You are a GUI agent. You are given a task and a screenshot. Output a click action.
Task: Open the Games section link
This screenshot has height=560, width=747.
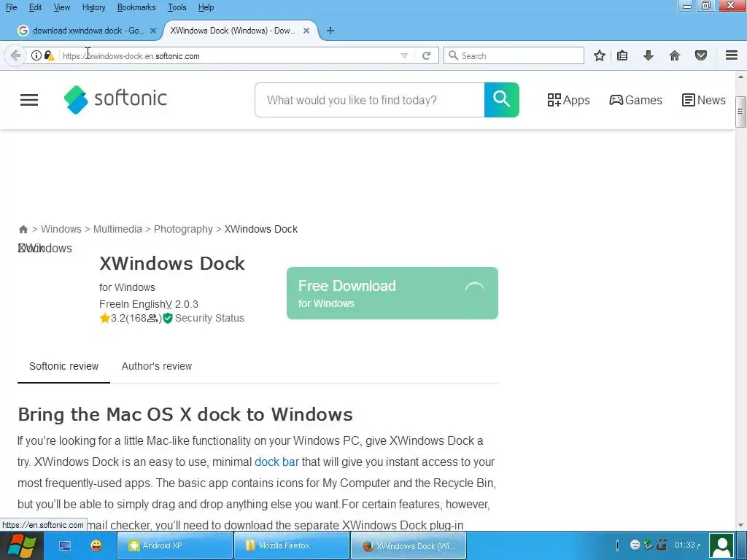pos(635,100)
